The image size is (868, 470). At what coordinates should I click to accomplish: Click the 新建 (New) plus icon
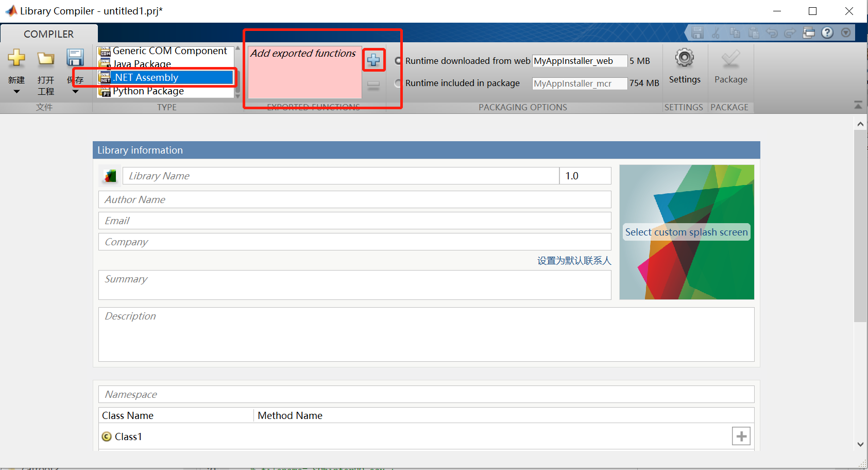click(16, 58)
